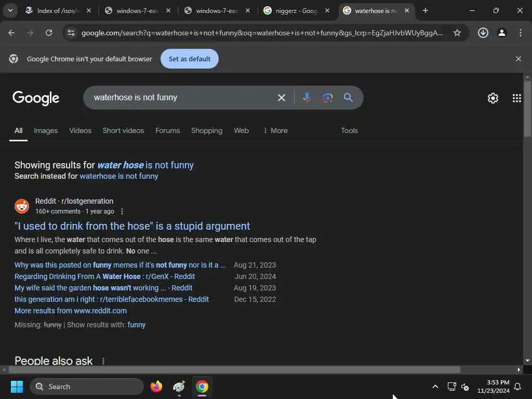Click the address bar URL field

coord(262,33)
